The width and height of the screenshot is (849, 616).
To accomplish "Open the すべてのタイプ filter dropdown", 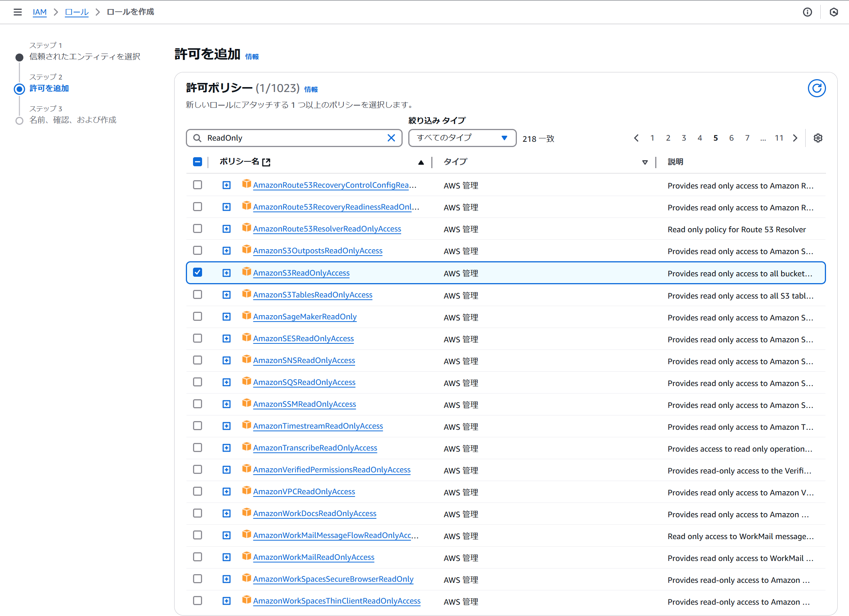I will click(x=462, y=138).
